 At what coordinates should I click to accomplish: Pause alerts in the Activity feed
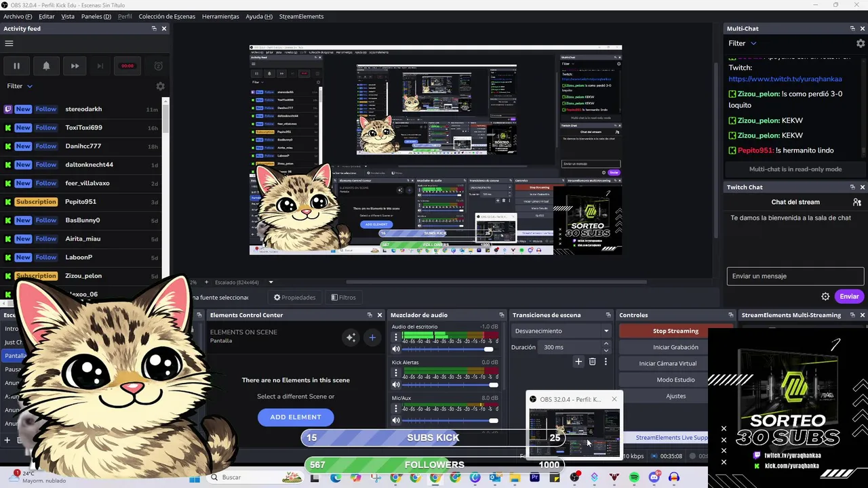(16, 66)
